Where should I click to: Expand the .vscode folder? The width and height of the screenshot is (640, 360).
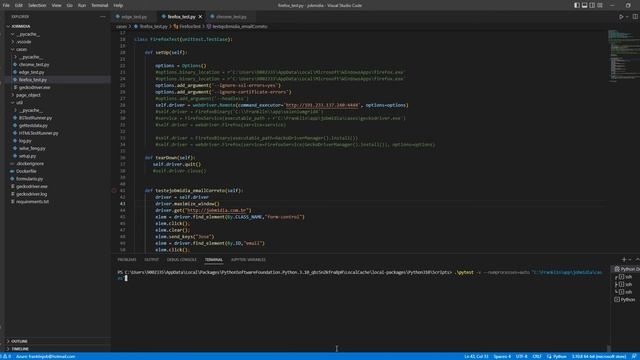pos(24,42)
